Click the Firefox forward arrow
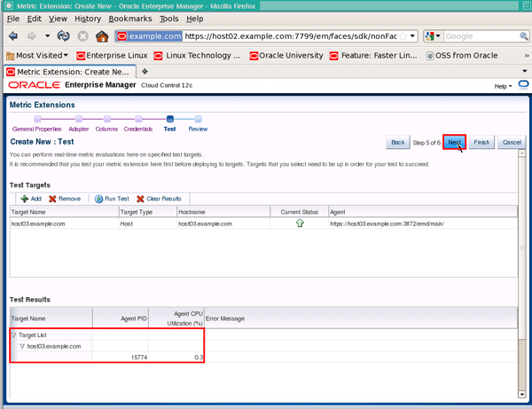 [31, 36]
